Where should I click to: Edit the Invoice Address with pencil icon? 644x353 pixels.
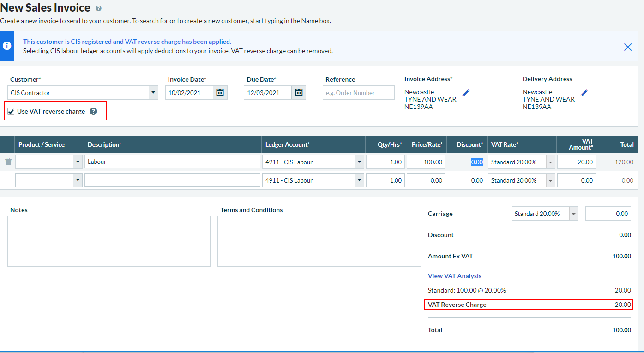(466, 93)
